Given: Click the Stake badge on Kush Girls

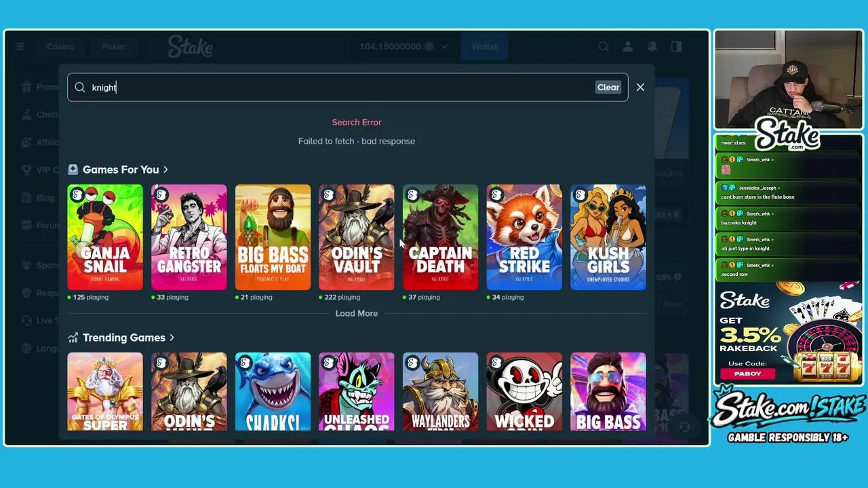Looking at the screenshot, I should coord(580,195).
